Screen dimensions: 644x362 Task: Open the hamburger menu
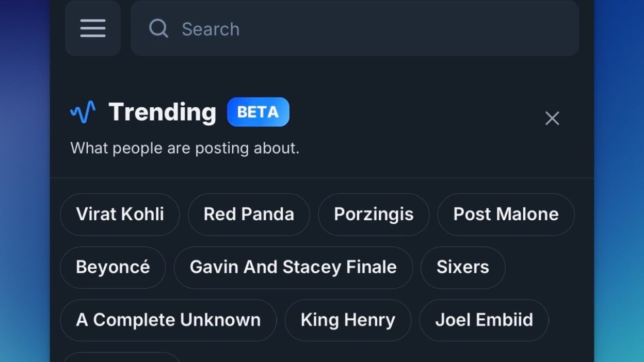(x=93, y=28)
